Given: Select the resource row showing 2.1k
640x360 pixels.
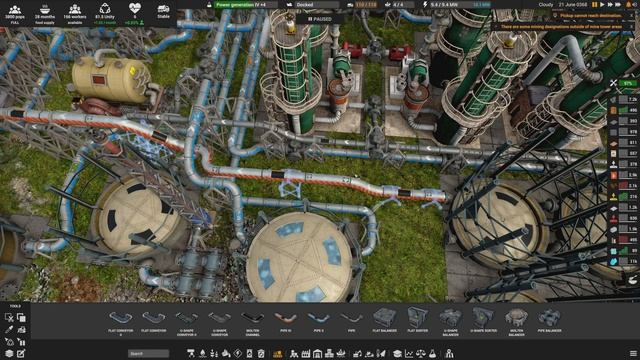Looking at the screenshot, I should pyautogui.click(x=624, y=186).
